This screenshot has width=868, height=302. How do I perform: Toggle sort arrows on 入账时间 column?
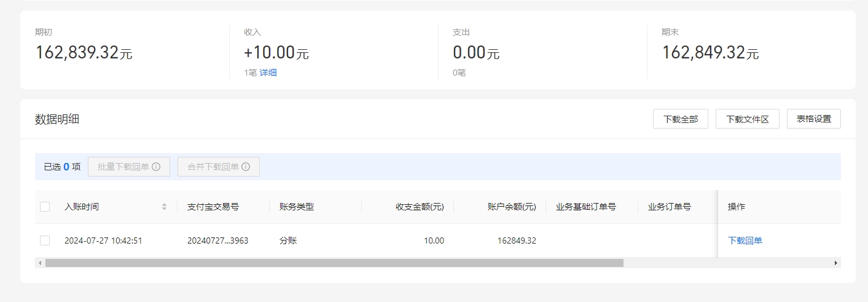[164, 207]
